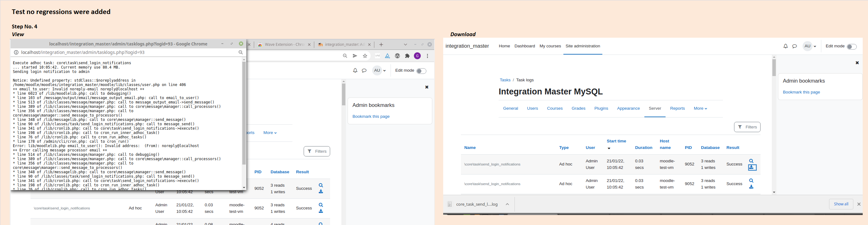Open the Plugins admin tab
Screen dimensions: 868x225
pos(601,109)
